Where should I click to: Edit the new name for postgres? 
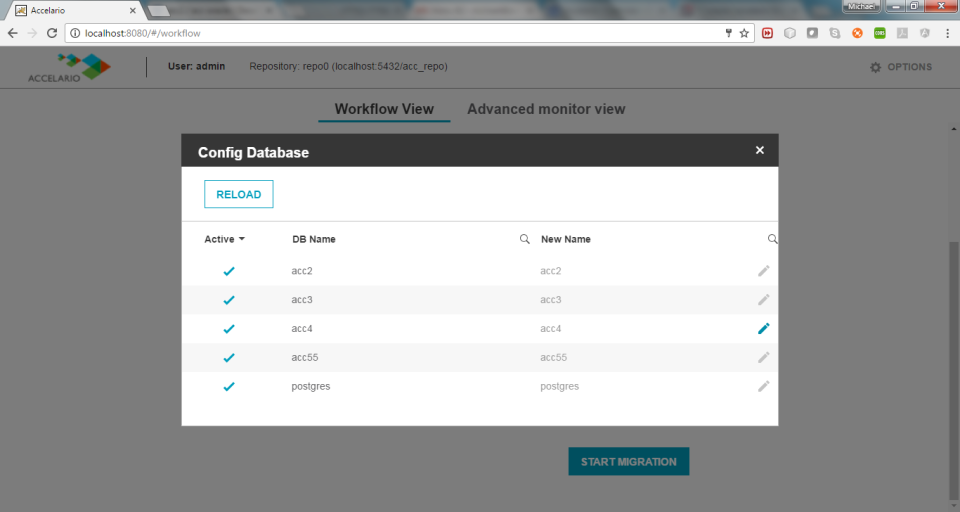click(763, 386)
